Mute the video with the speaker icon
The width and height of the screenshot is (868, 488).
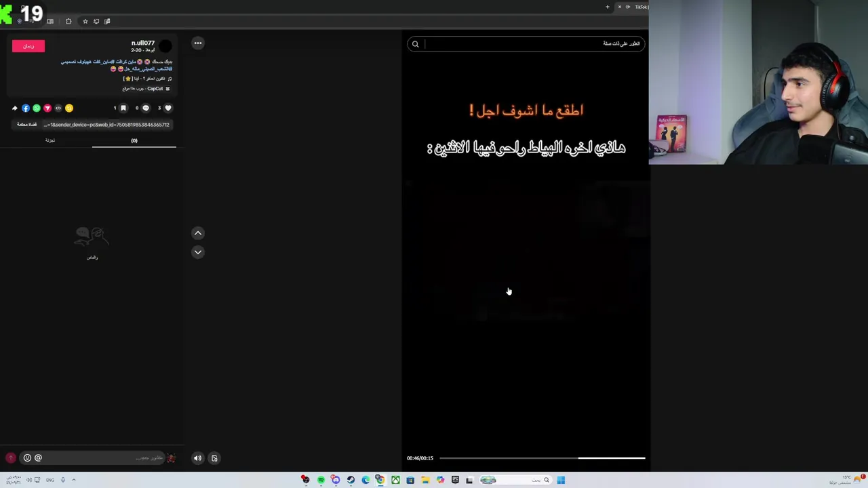tap(197, 458)
